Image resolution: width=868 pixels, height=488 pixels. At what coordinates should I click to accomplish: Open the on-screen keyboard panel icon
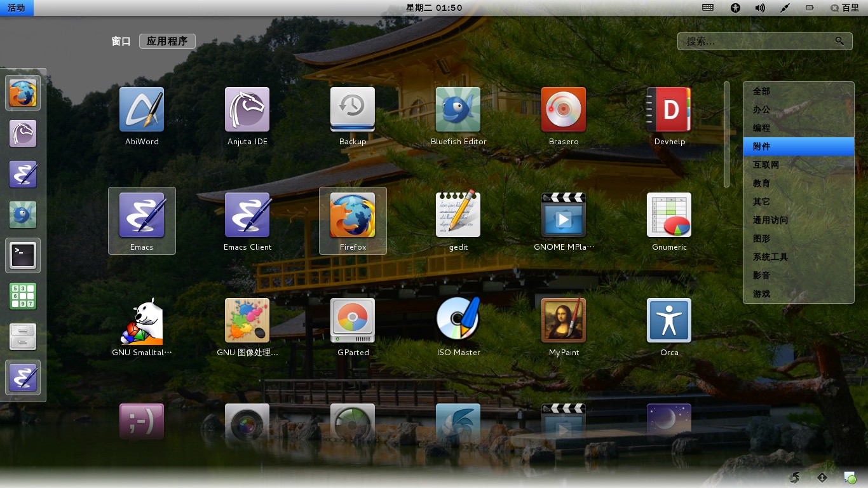708,8
